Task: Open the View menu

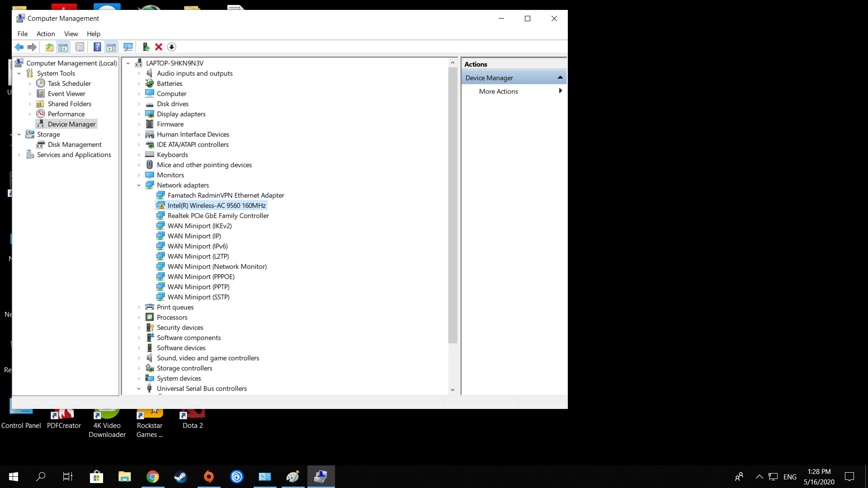Action: (71, 34)
